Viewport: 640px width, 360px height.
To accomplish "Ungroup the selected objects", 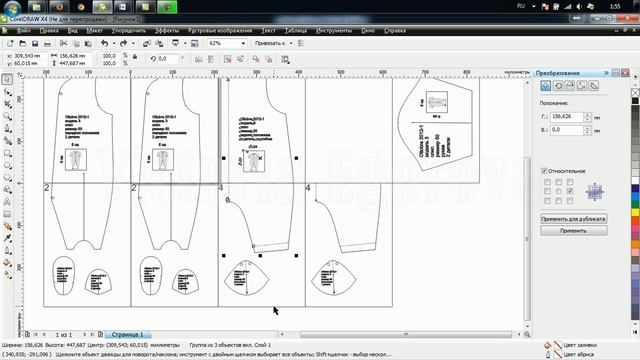I will point(228,60).
